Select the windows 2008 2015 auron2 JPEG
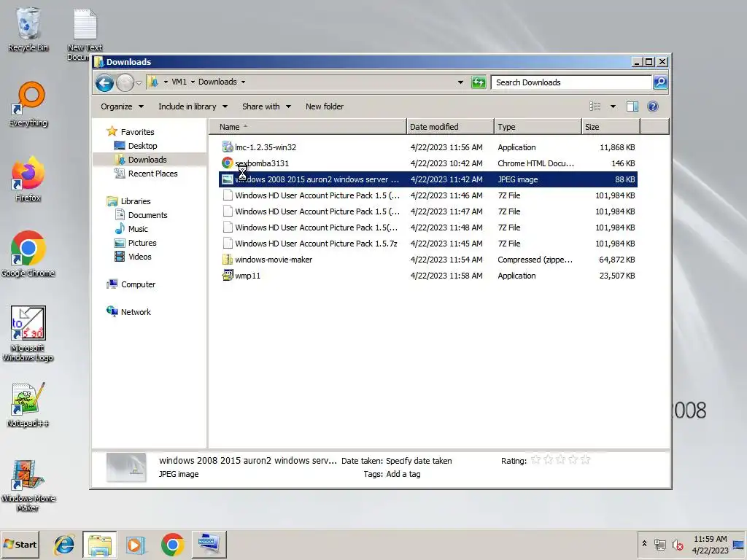747x560 pixels. pyautogui.click(x=427, y=179)
